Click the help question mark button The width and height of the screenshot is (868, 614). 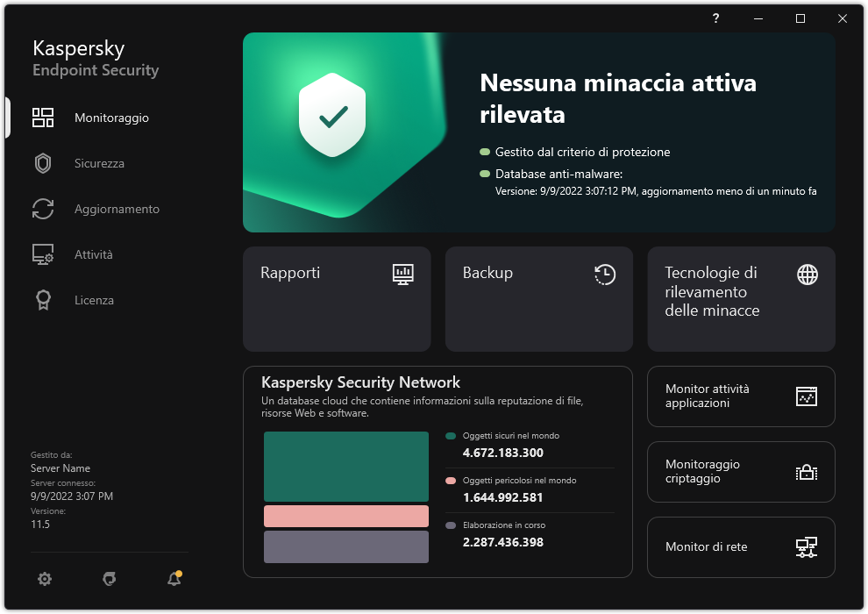coord(715,18)
